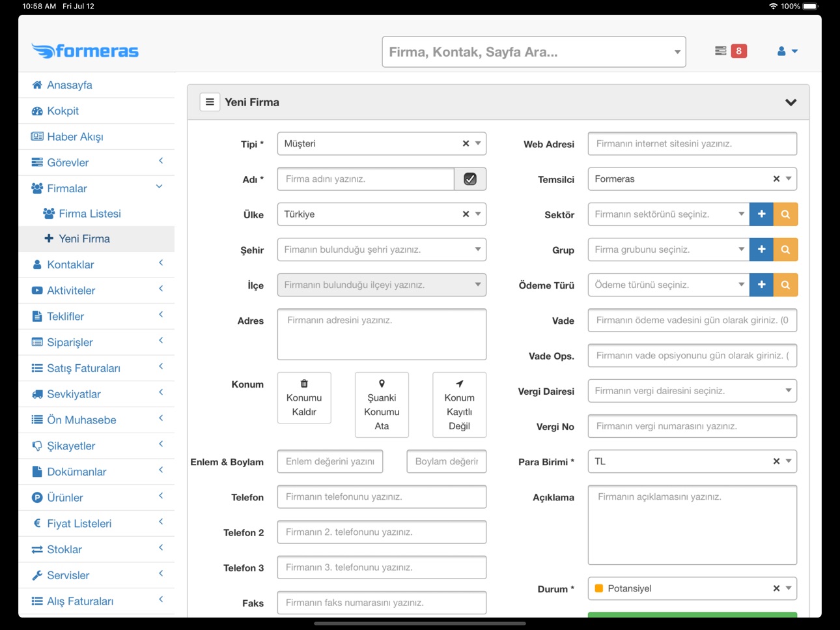The height and width of the screenshot is (630, 840).
Task: Open the Tipi dropdown
Action: pos(478,143)
